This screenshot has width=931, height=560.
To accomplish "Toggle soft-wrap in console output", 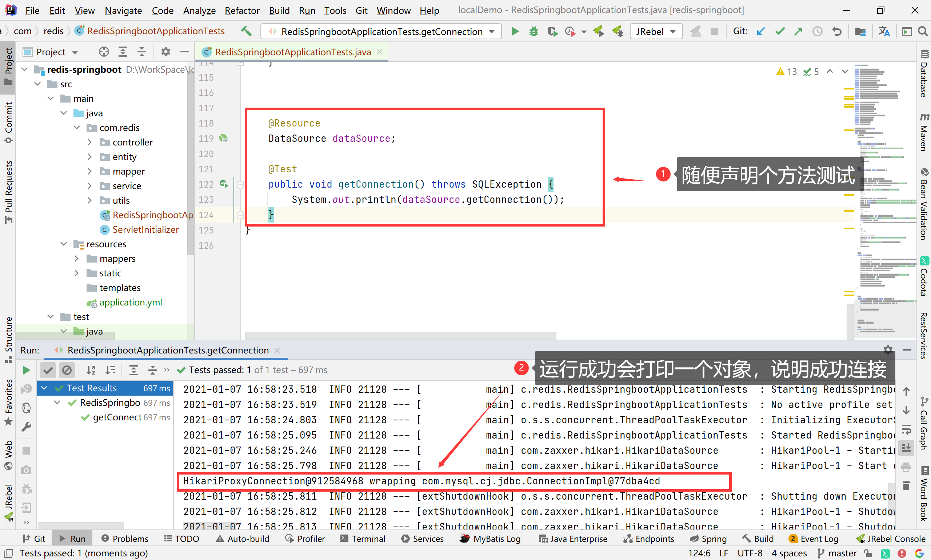I will point(906,429).
